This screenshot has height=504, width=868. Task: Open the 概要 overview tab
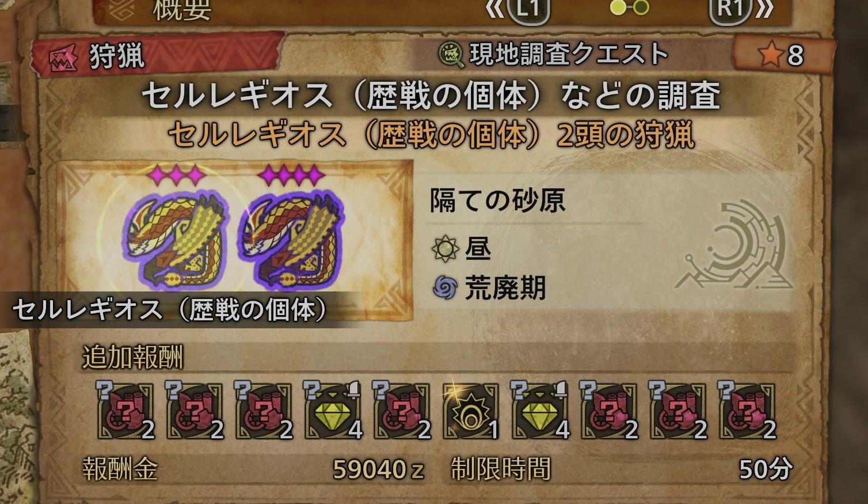coord(182,10)
